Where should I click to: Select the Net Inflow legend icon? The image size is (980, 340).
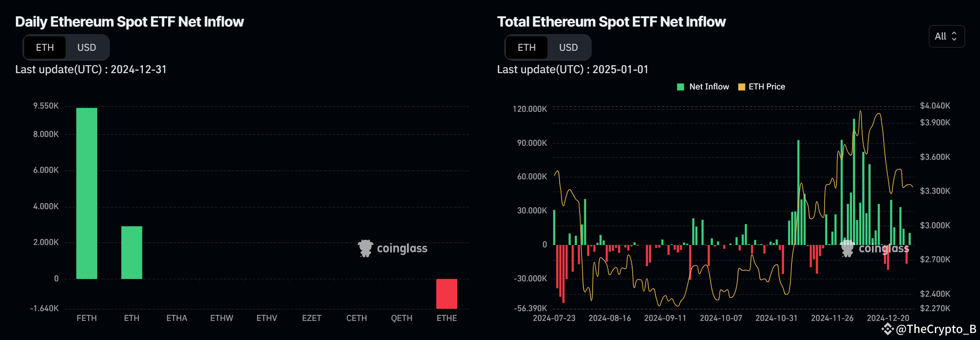tap(680, 87)
